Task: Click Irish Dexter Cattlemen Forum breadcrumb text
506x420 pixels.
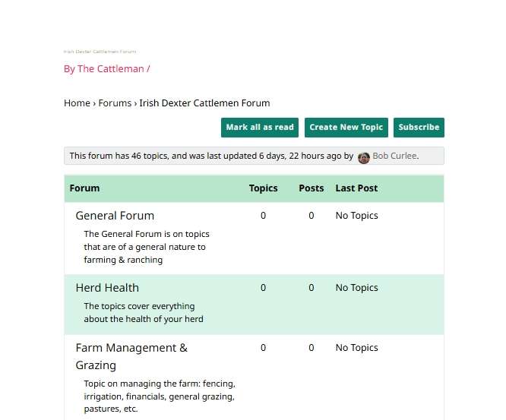Action: coord(204,103)
